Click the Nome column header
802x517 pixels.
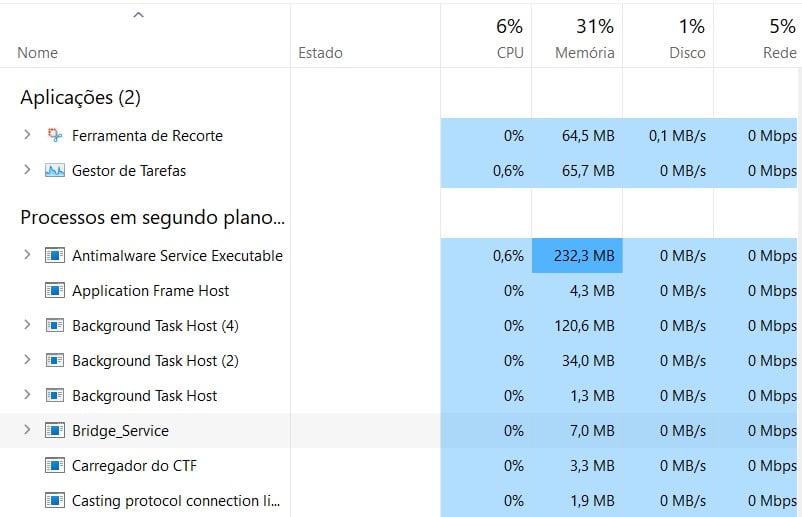145,37
